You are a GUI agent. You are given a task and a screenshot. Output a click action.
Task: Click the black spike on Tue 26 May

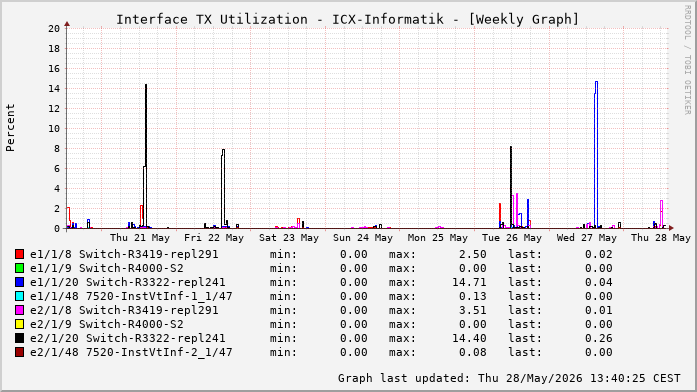click(x=511, y=187)
